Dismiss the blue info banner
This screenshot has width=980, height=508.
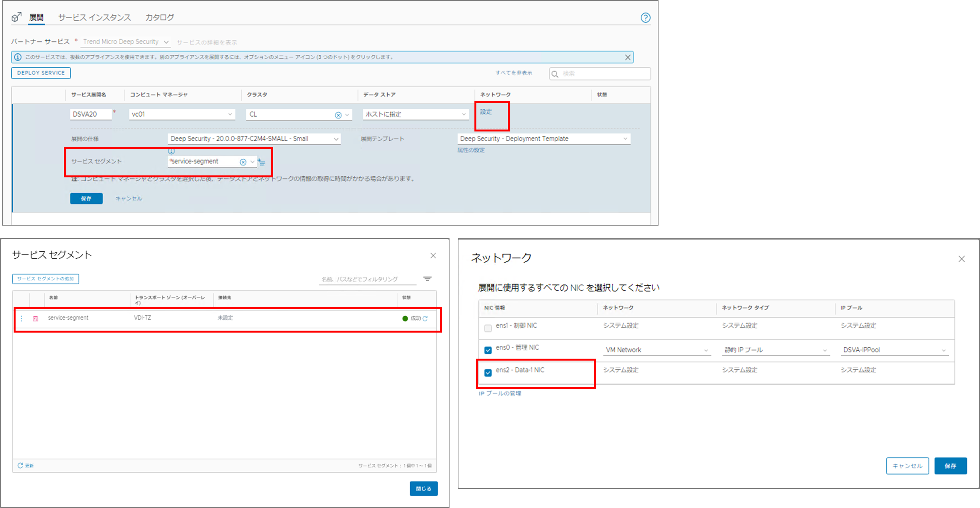click(627, 58)
